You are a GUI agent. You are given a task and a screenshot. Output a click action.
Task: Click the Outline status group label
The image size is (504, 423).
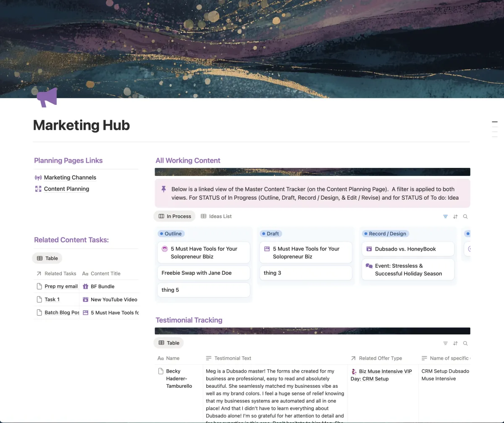pyautogui.click(x=171, y=234)
